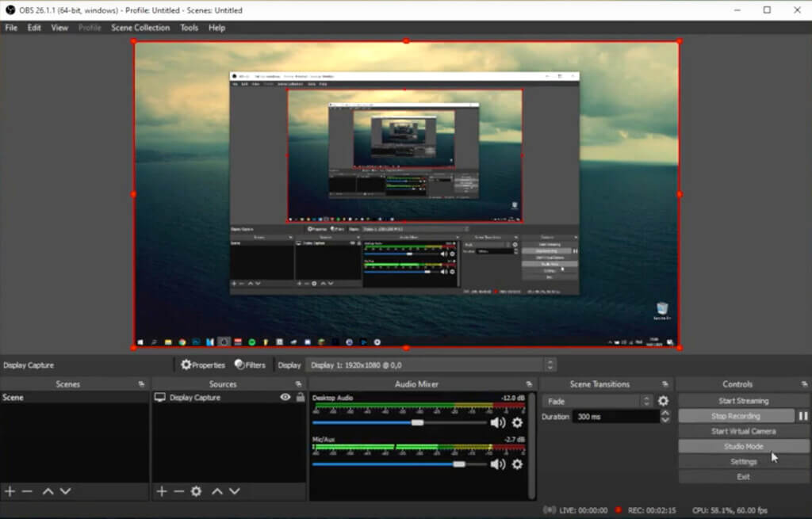This screenshot has width=812, height=519.
Task: Move source down in Sources panel
Action: pos(235,491)
